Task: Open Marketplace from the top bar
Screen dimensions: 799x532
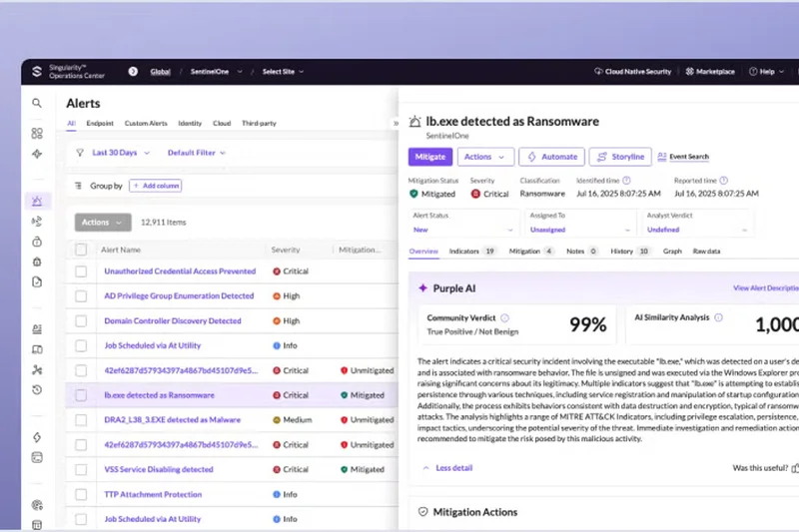Action: pyautogui.click(x=709, y=72)
